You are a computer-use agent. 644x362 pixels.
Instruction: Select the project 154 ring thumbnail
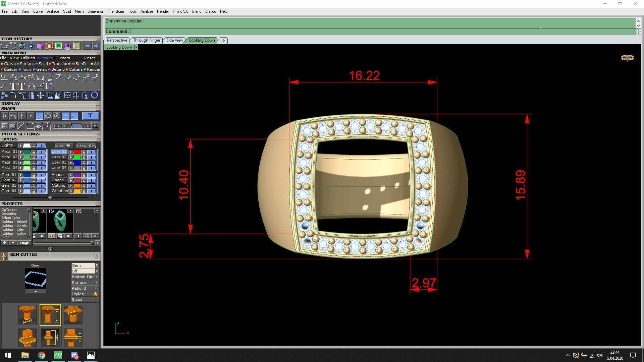coord(60,220)
